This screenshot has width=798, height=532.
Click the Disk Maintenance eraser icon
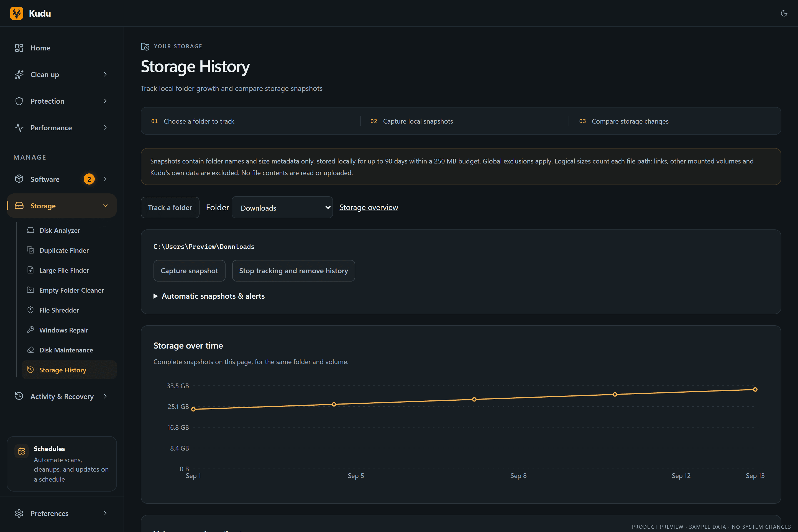tap(30, 350)
